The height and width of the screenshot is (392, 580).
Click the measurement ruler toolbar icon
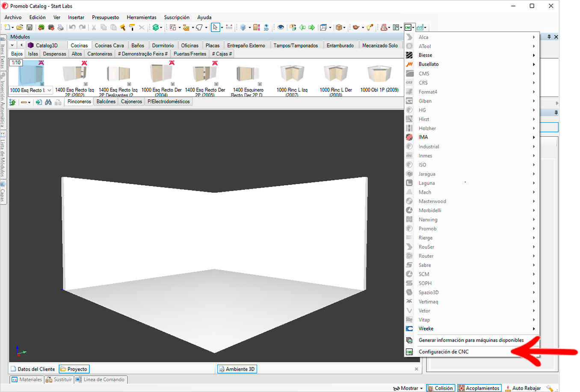click(229, 27)
